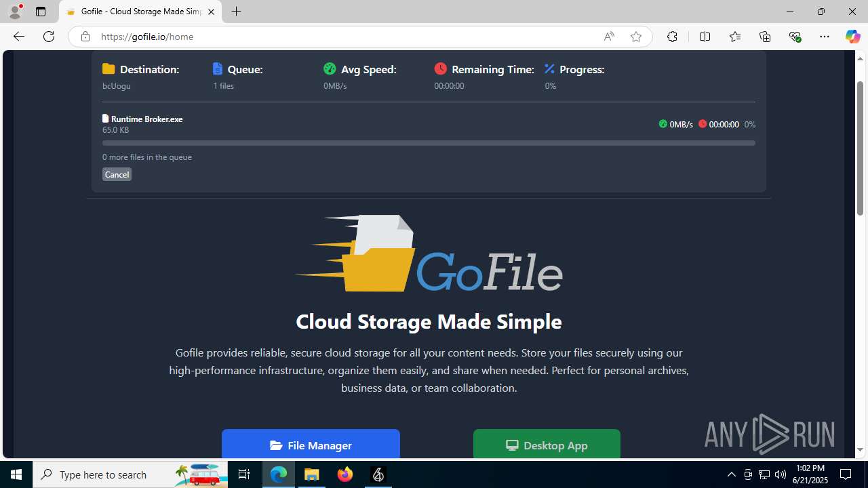Open the Edge profile icon
Image resolution: width=868 pixels, height=488 pixels.
(15, 12)
